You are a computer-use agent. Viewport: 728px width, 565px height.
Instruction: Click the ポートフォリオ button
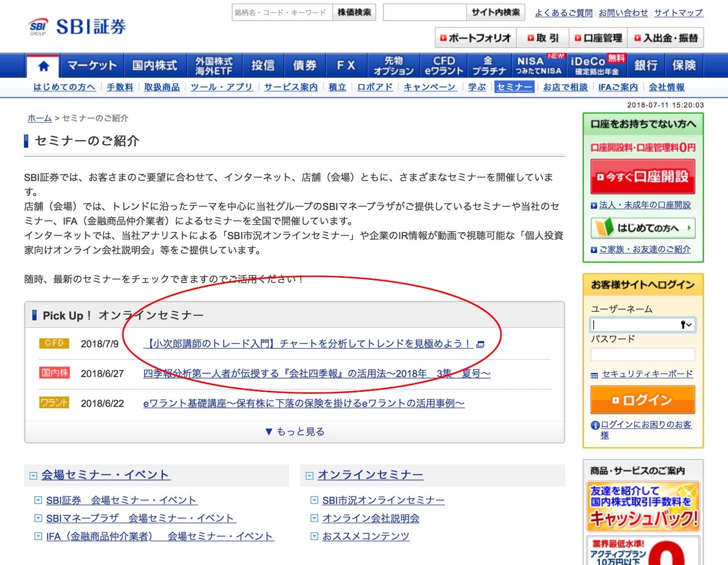475,38
